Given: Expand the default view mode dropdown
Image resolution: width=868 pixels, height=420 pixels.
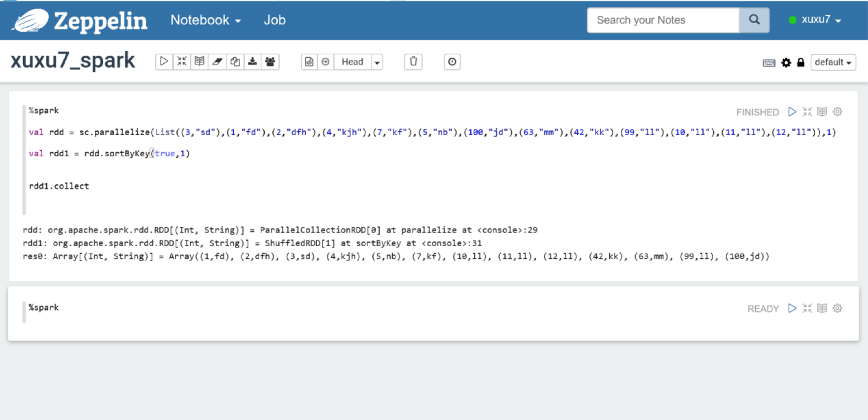Looking at the screenshot, I should (833, 62).
